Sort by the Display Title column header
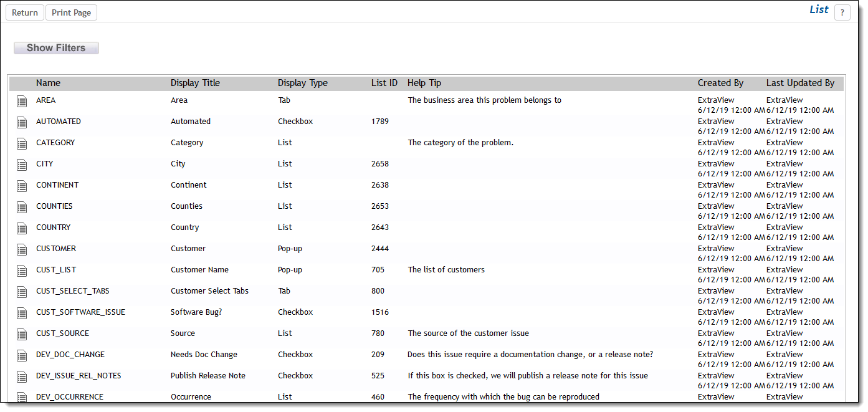Screen dimensions: 868x412 coord(195,83)
